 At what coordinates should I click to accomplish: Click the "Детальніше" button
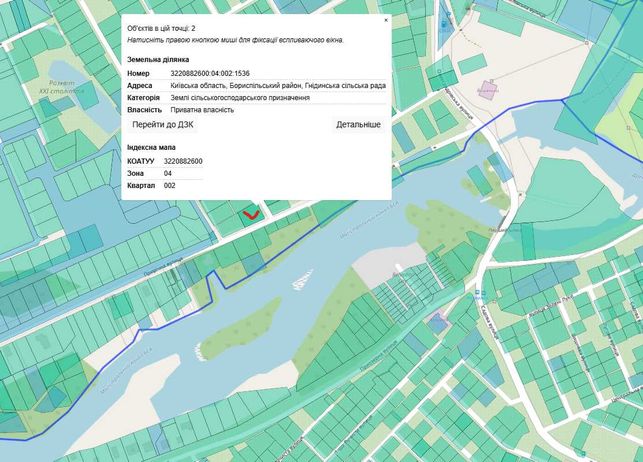click(x=358, y=125)
